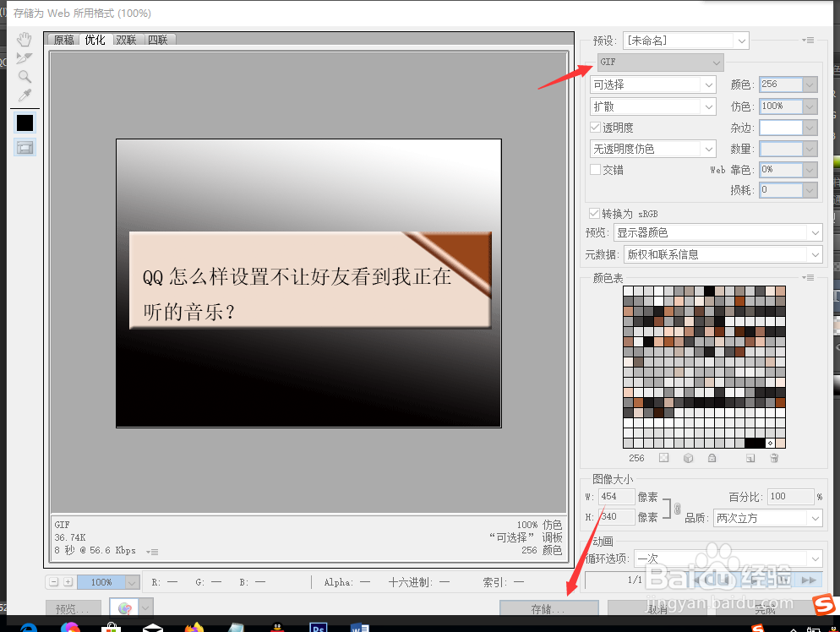This screenshot has width=840, height=632.
Task: Open the GIF file format dropdown
Action: pyautogui.click(x=660, y=63)
